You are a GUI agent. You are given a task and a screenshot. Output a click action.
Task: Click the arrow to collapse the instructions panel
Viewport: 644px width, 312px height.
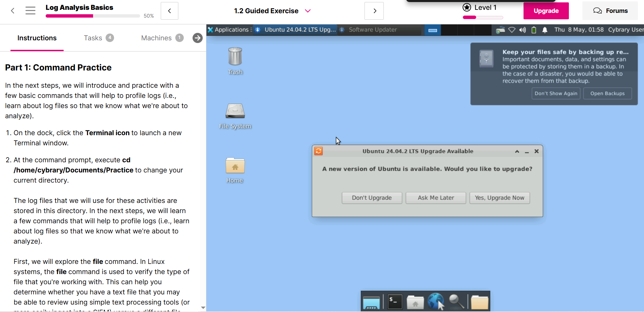point(198,38)
